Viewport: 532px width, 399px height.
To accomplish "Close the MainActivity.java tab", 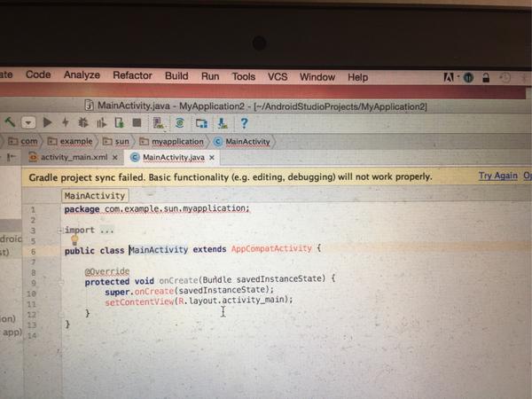I will pos(212,158).
